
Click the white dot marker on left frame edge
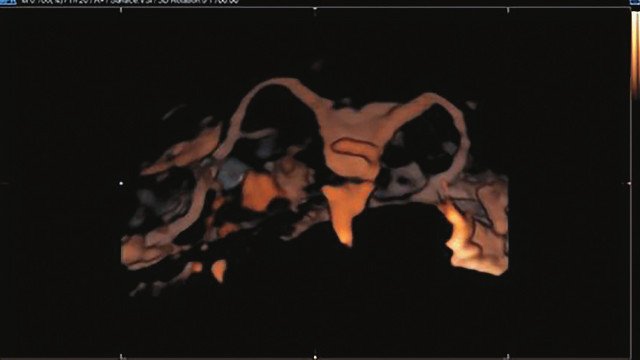coord(121,183)
